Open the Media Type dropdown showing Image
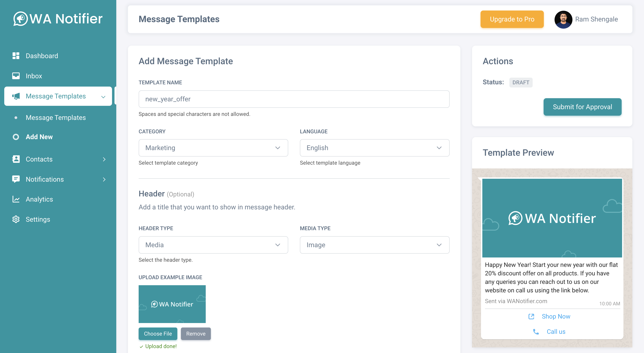 [x=375, y=245]
